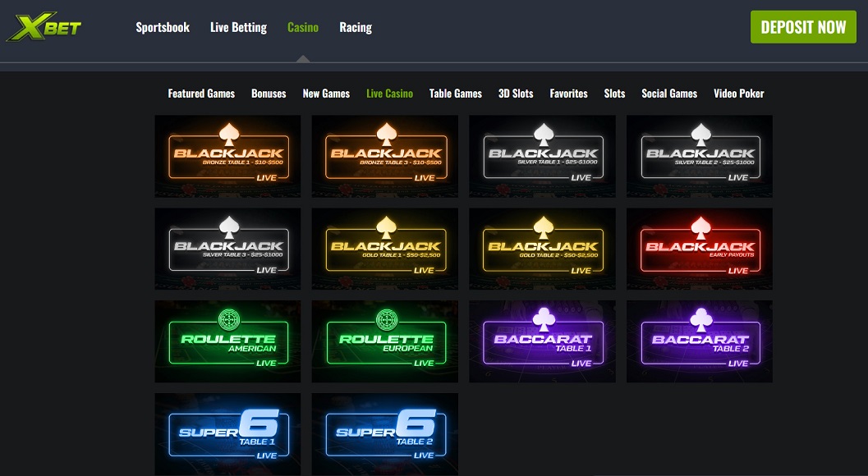Open the Slots tab

614,94
